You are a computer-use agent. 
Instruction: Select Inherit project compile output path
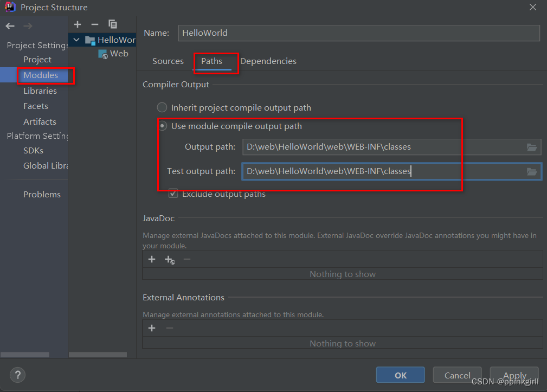click(162, 107)
